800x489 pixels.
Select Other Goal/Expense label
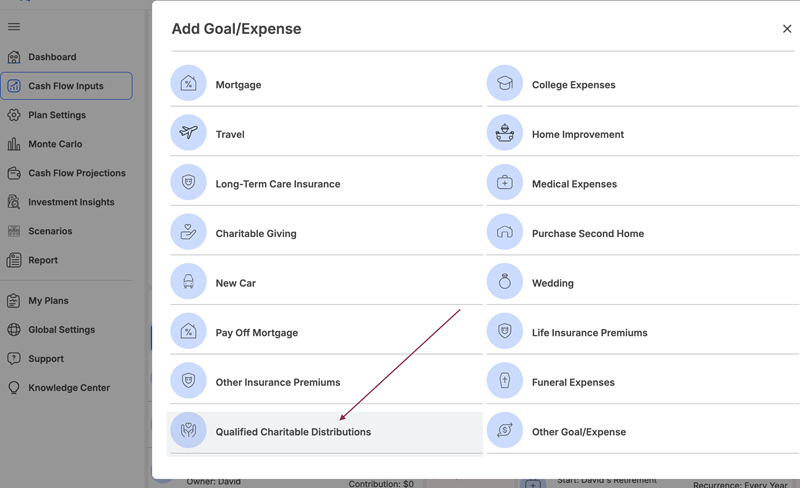click(x=579, y=432)
